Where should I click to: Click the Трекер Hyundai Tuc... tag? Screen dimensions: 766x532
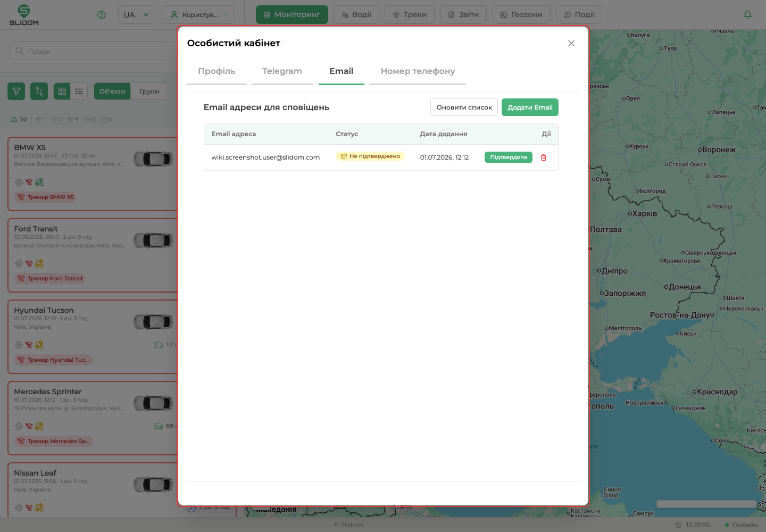[54, 360]
